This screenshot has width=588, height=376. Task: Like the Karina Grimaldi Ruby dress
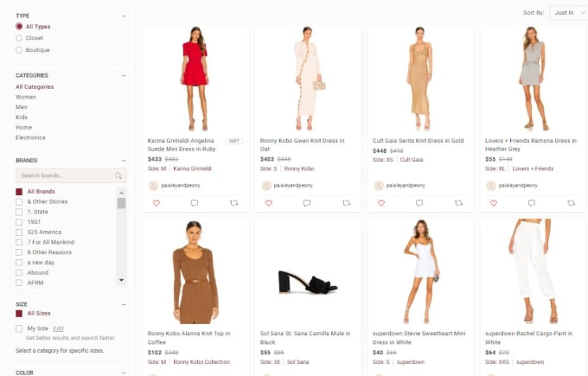point(157,203)
